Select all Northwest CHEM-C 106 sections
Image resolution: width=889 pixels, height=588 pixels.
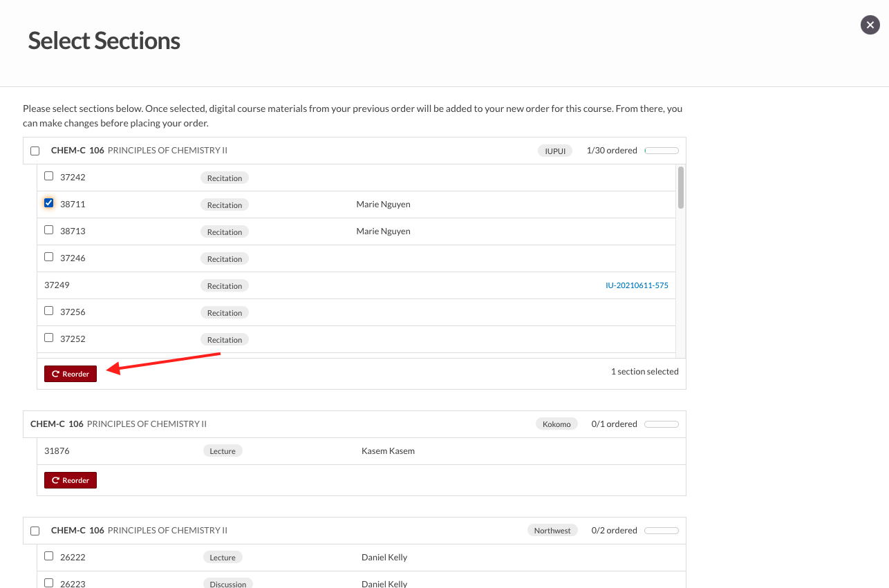pyautogui.click(x=35, y=531)
